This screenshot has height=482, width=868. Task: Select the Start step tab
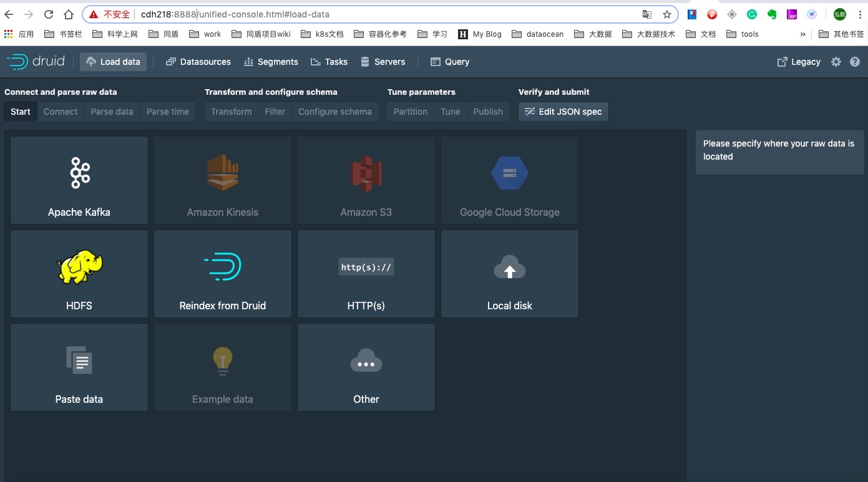pos(21,112)
